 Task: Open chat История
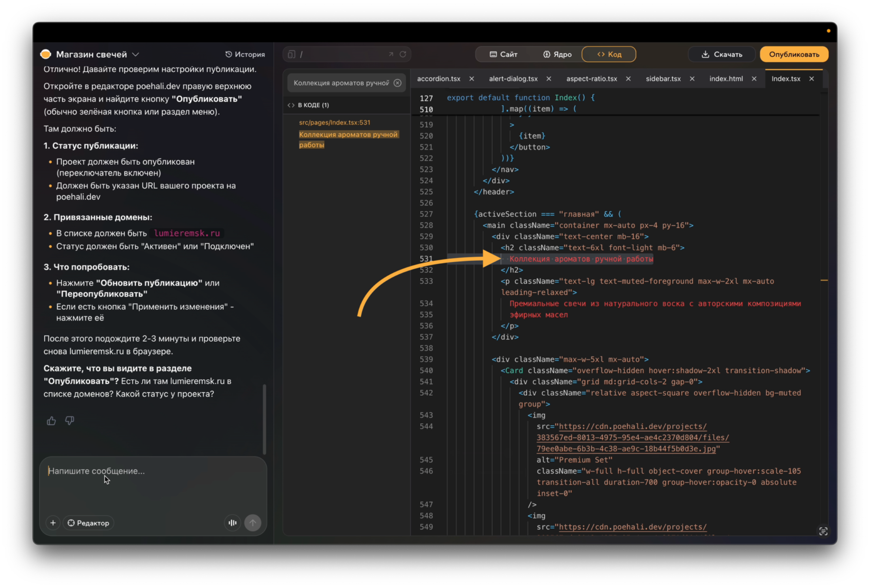(245, 54)
